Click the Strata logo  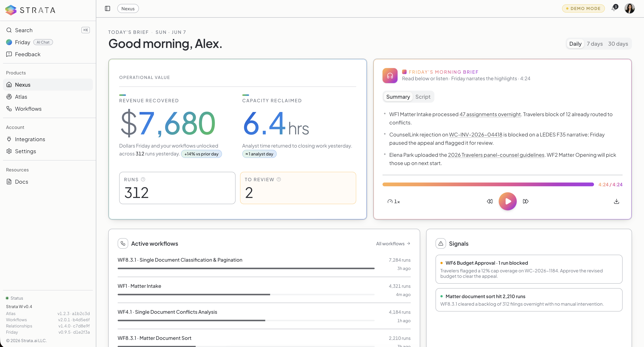[30, 10]
